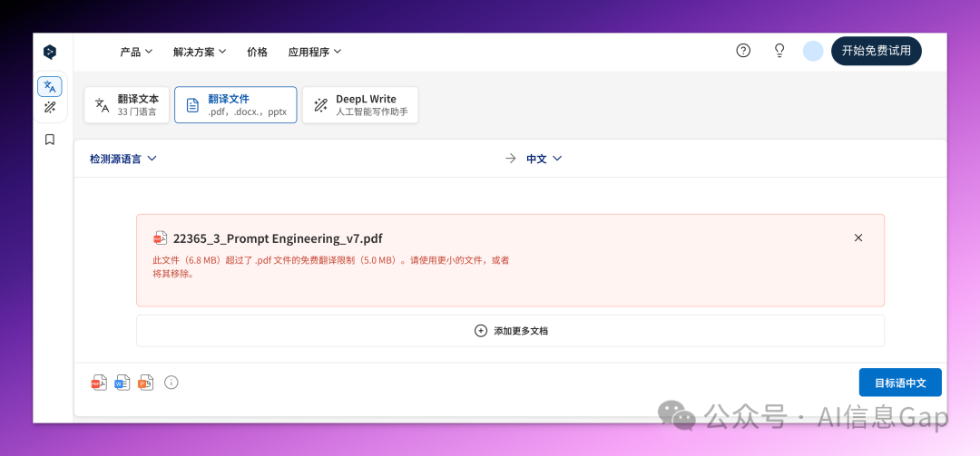Click the PDF file type icon at bottom

(x=99, y=383)
